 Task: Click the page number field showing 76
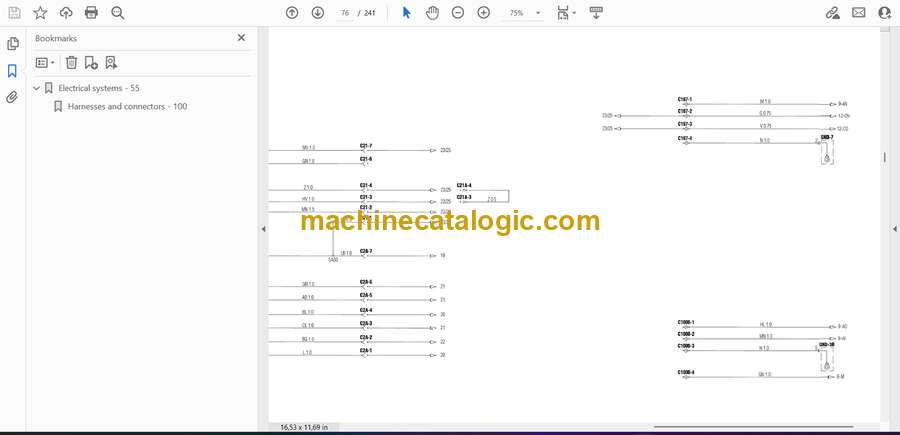pos(345,13)
